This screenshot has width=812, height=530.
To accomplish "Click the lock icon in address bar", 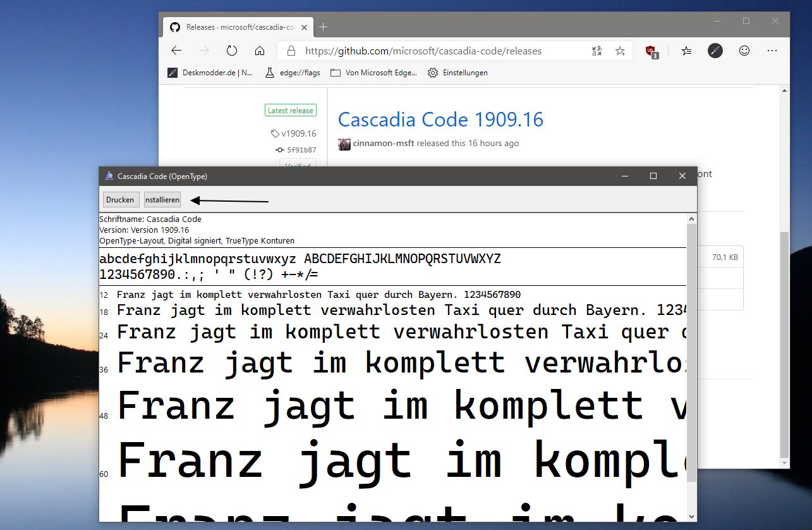I will pyautogui.click(x=291, y=51).
